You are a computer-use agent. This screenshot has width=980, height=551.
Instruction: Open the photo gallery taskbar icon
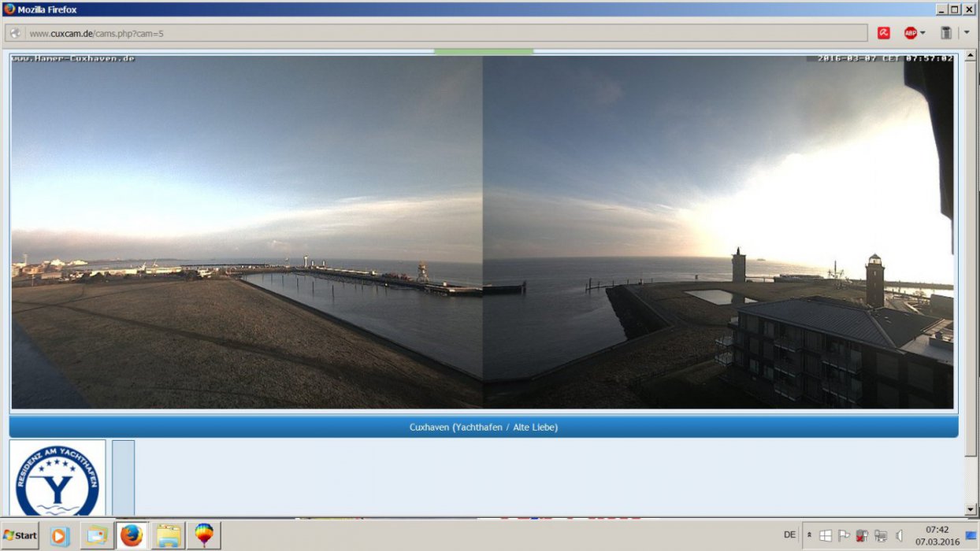coord(97,535)
